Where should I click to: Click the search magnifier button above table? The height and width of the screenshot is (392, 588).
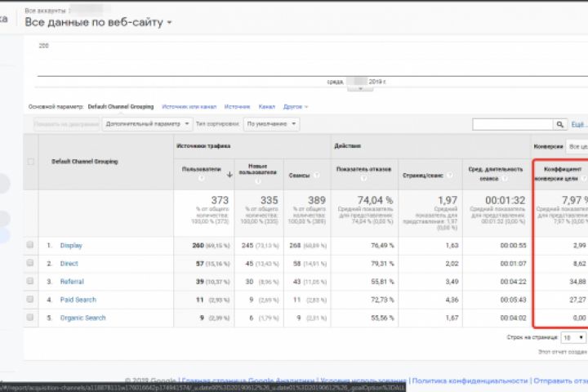[x=560, y=124]
